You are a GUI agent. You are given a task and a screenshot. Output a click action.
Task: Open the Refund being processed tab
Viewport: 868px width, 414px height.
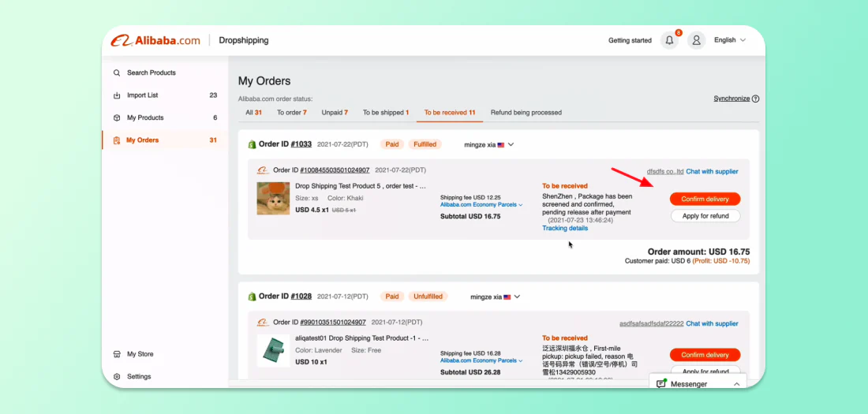pos(526,112)
